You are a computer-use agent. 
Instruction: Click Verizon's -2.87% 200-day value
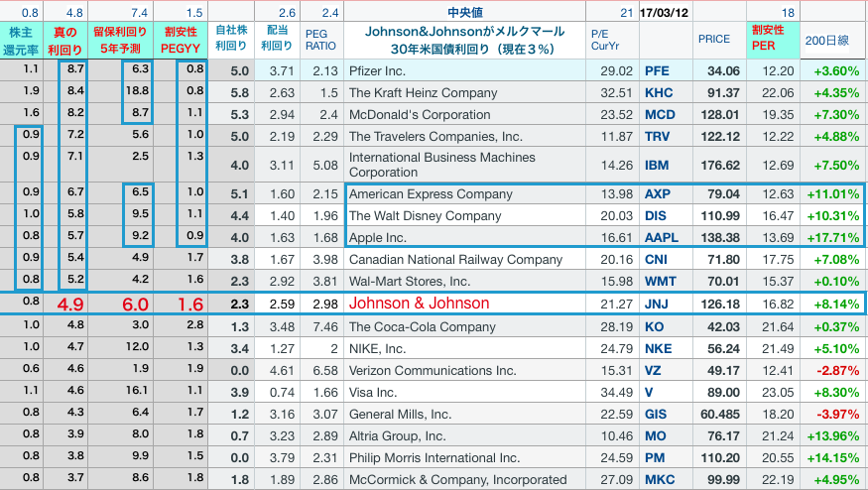tap(838, 370)
